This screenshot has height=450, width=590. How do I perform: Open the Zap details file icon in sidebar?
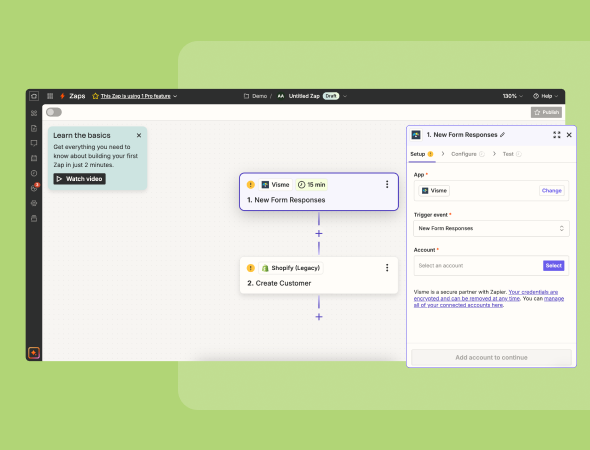[x=34, y=128]
